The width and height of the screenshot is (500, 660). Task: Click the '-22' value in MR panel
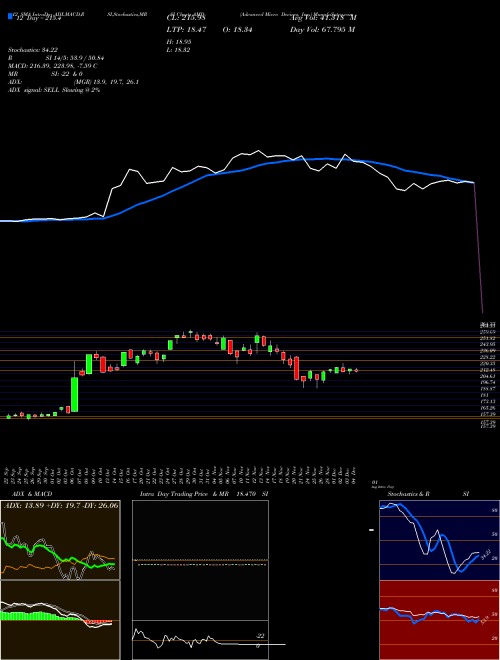coord(260,636)
